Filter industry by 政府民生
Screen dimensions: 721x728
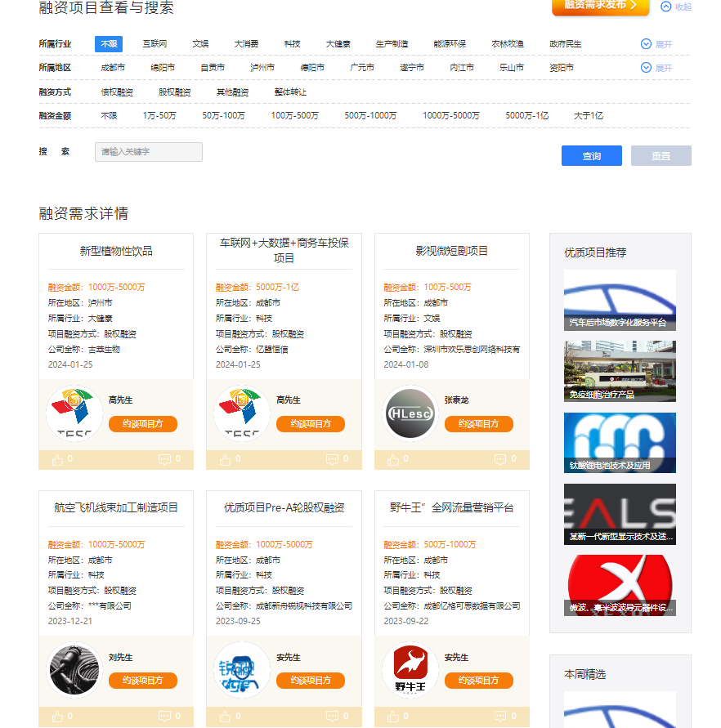566,44
